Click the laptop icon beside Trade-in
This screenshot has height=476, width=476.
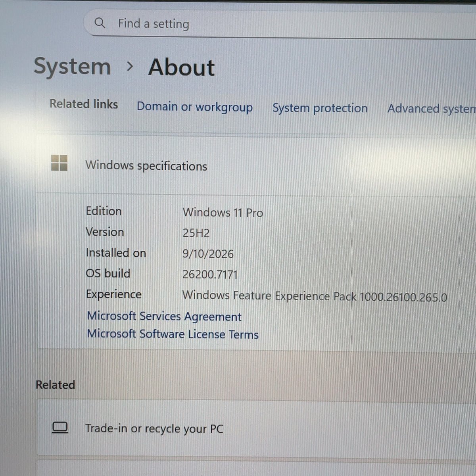(60, 428)
